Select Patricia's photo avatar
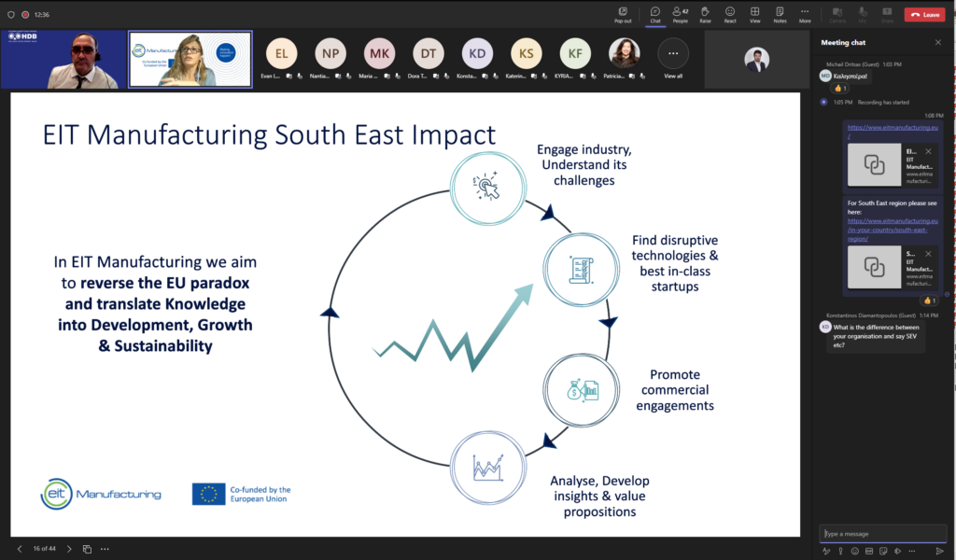 pos(625,53)
